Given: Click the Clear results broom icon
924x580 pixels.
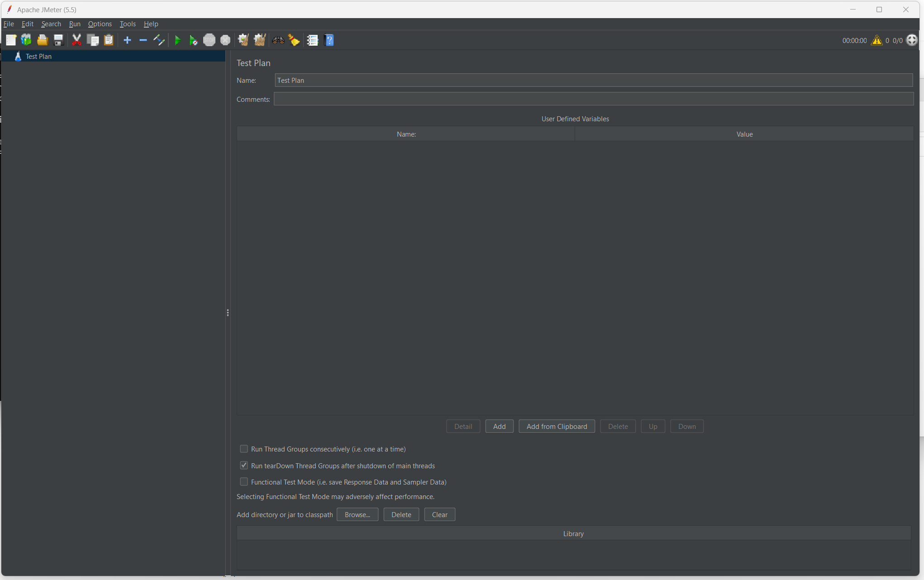Looking at the screenshot, I should [x=243, y=40].
